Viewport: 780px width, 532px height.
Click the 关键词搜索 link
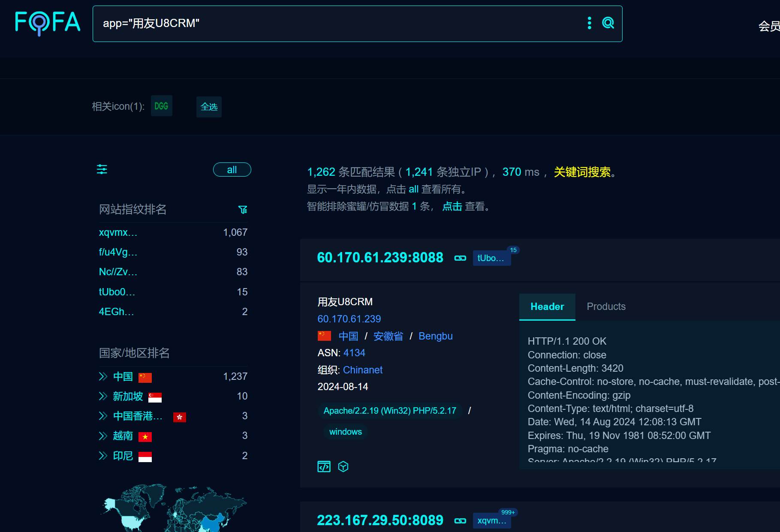(x=582, y=172)
